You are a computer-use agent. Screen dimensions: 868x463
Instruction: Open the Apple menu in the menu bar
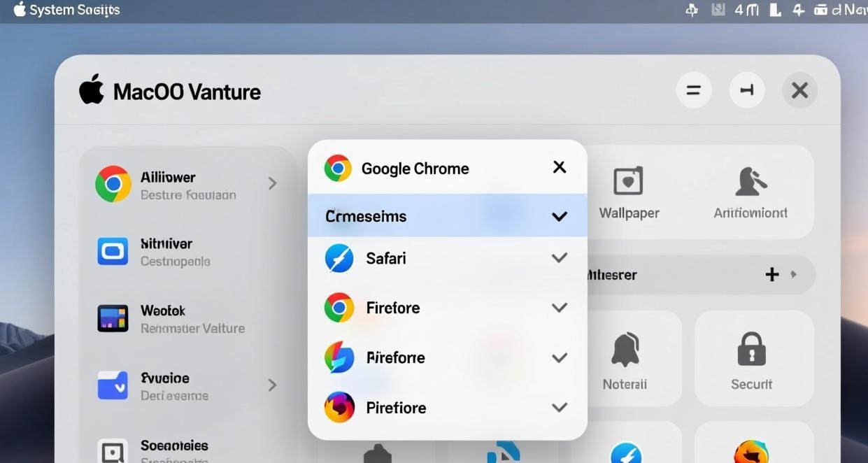tap(19, 9)
